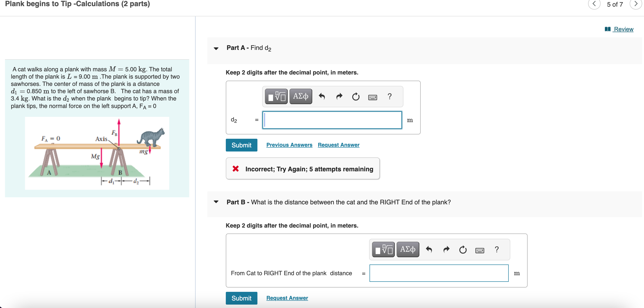
Task: Click undo arrow in Part B toolbar
Action: 429,249
